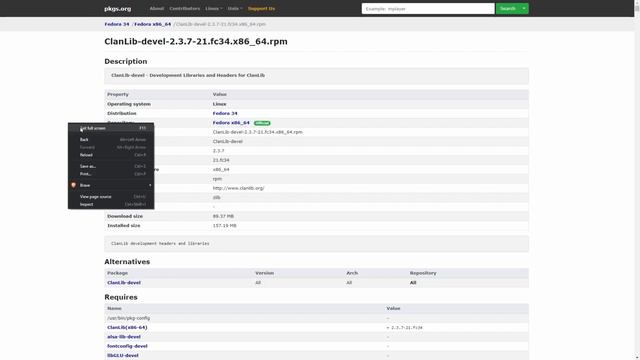Open the Brave submenu in context menu

click(x=111, y=185)
